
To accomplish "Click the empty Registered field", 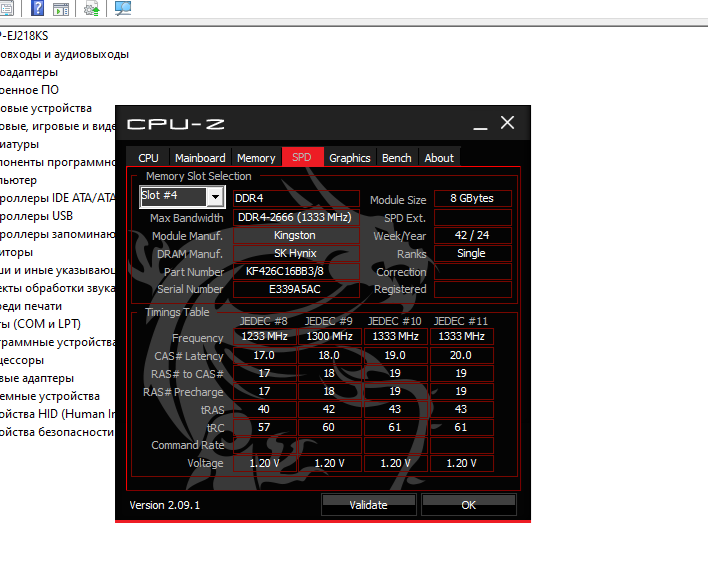I will tap(473, 289).
